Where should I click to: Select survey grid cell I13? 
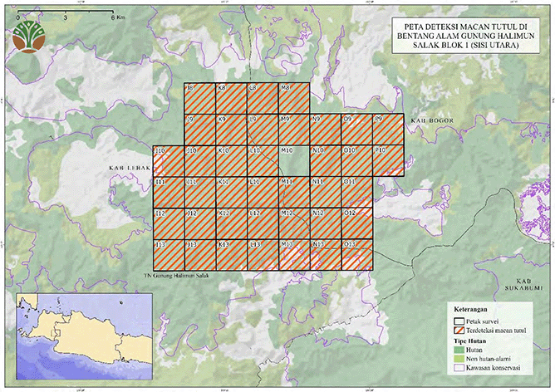click(x=169, y=254)
